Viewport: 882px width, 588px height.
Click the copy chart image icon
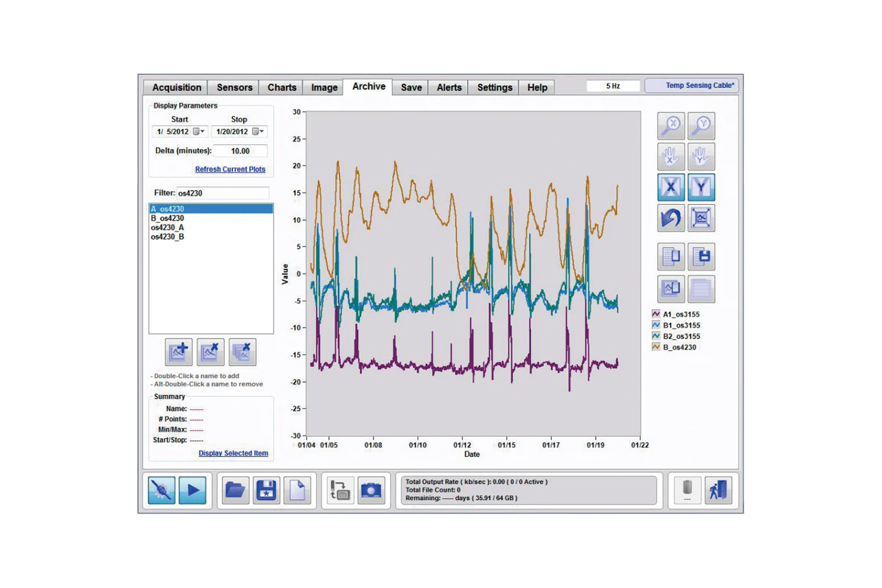[x=671, y=289]
